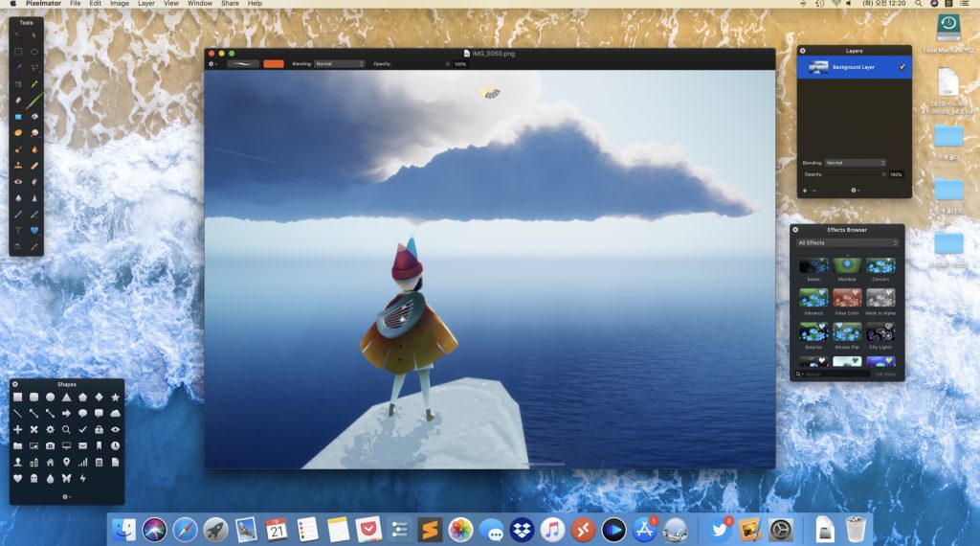Choose the camera shape
The height and width of the screenshot is (546, 980).
pos(50,446)
